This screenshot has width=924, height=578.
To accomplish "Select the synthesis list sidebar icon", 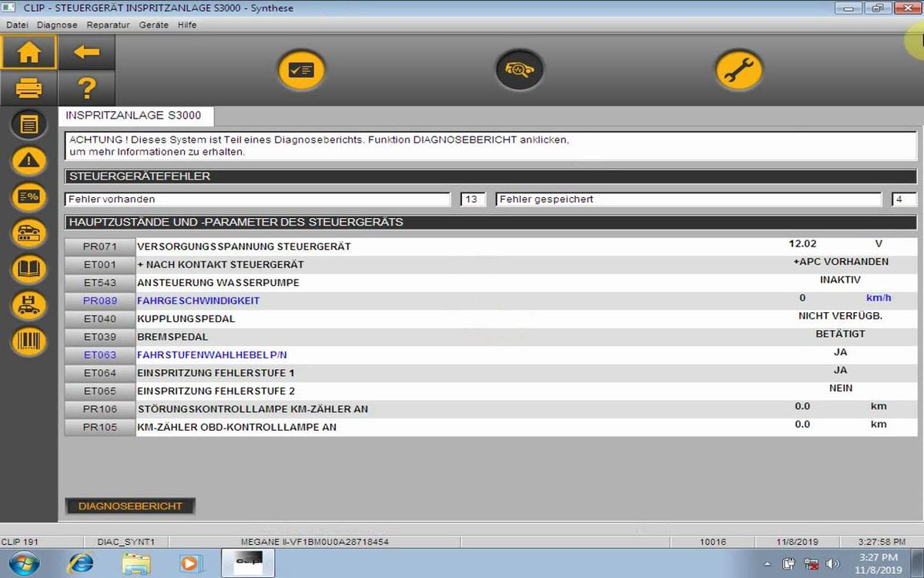I will tap(29, 124).
